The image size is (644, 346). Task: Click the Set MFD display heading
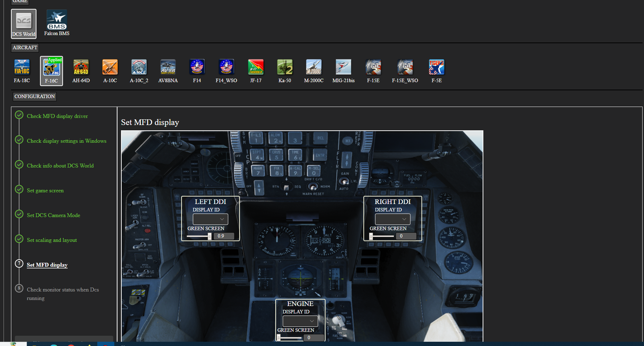pyautogui.click(x=150, y=122)
